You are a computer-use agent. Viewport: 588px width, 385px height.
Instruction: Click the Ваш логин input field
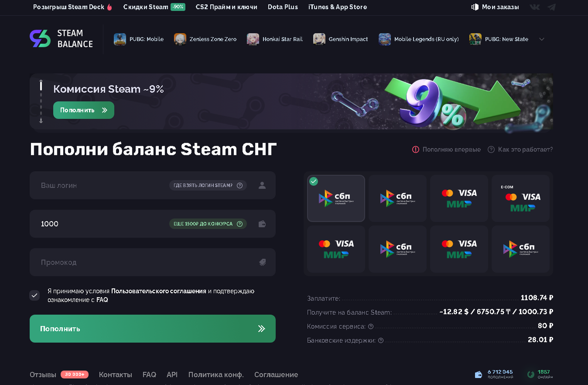[152, 185]
